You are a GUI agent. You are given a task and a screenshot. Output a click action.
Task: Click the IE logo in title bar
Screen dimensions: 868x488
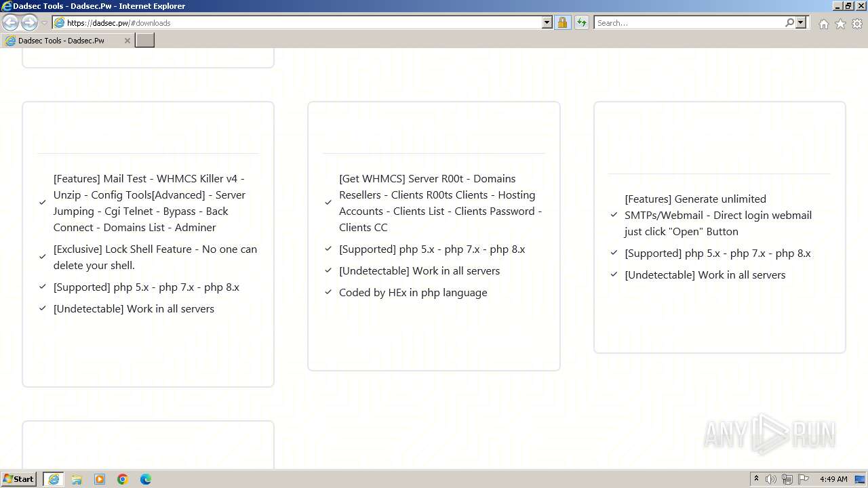(7, 5)
